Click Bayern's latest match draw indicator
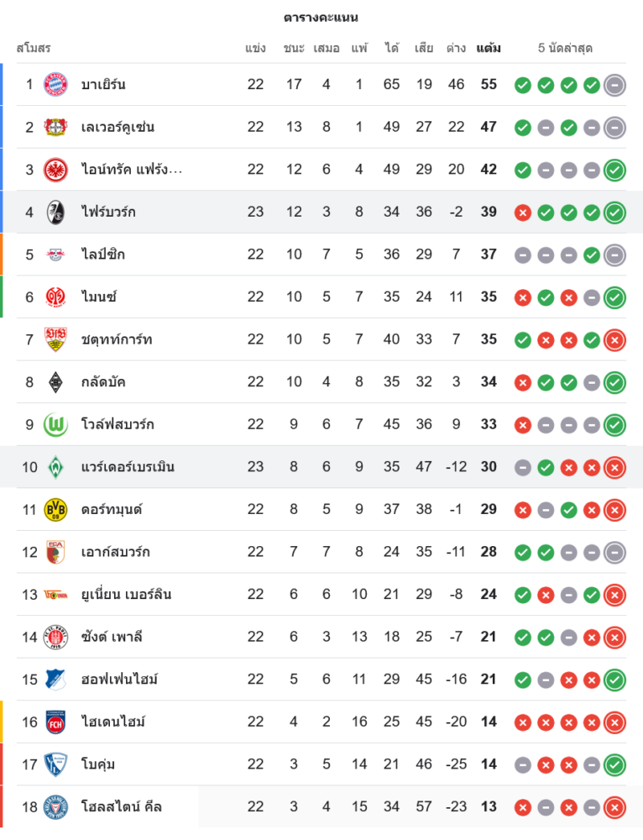 tap(614, 85)
